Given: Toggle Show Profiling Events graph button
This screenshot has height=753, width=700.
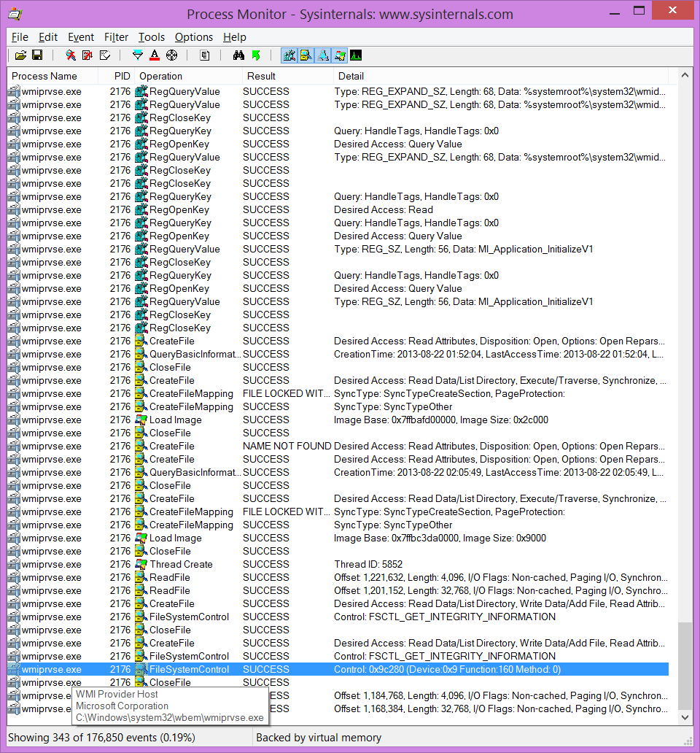Looking at the screenshot, I should point(356,55).
